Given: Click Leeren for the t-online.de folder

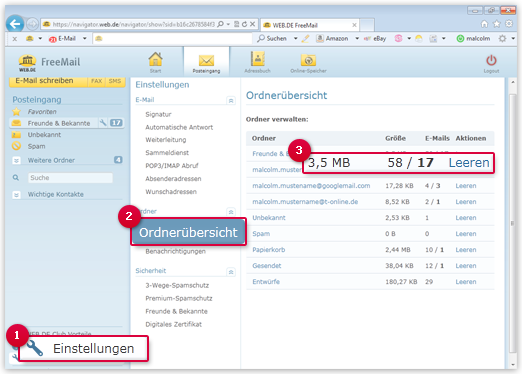Looking at the screenshot, I should (466, 202).
